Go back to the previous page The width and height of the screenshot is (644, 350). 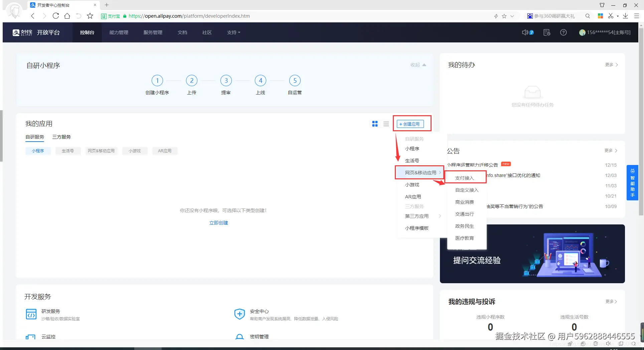[33, 16]
